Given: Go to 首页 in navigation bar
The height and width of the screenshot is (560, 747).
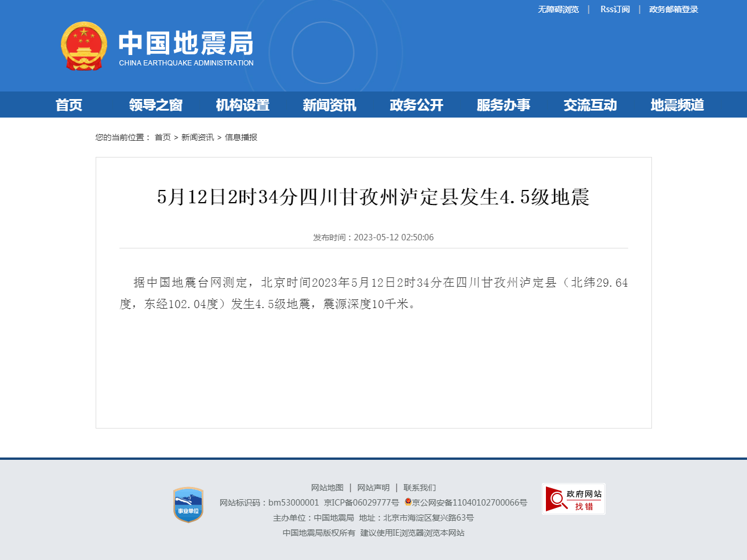Looking at the screenshot, I should tap(69, 105).
